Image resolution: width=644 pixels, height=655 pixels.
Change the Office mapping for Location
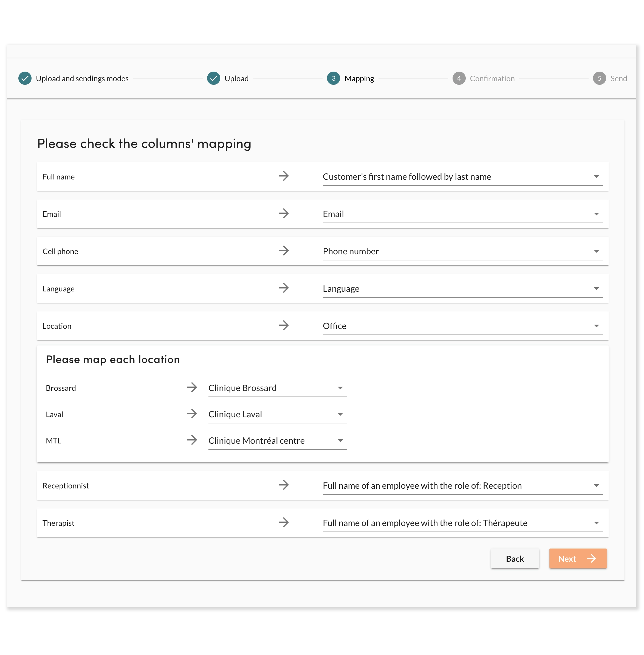[x=462, y=326]
